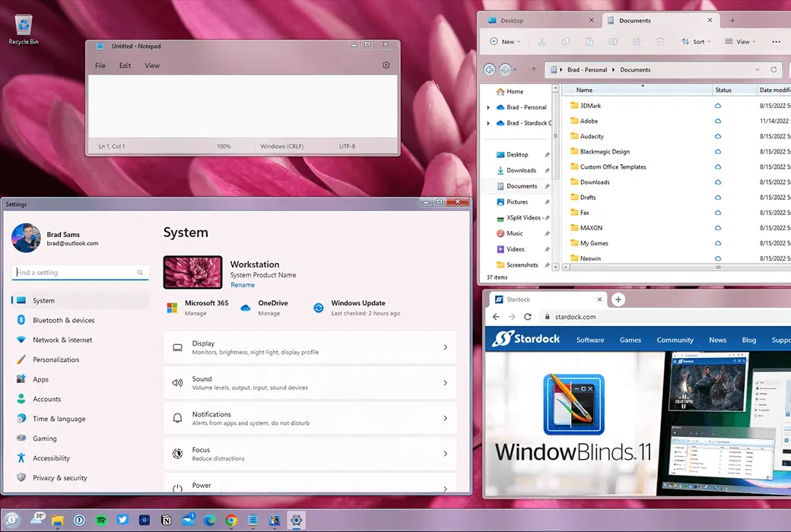This screenshot has height=532, width=791.
Task: Open Windows Update status tile
Action: (x=357, y=308)
